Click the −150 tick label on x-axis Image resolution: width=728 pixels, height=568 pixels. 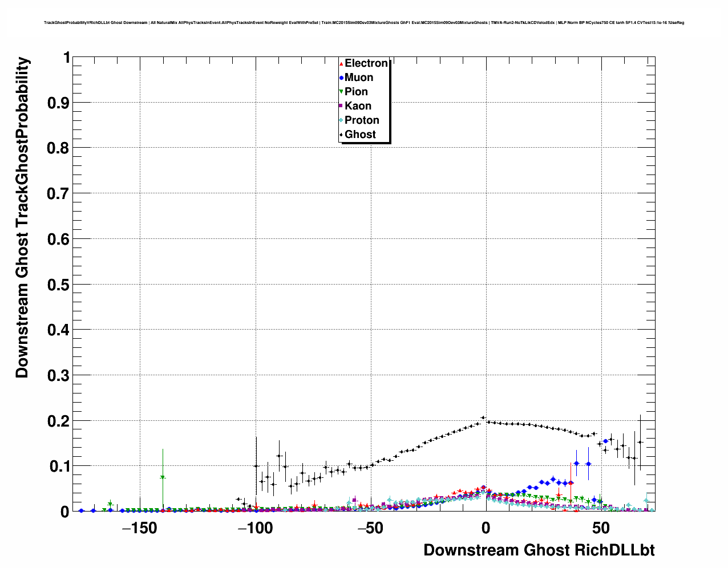click(x=139, y=529)
